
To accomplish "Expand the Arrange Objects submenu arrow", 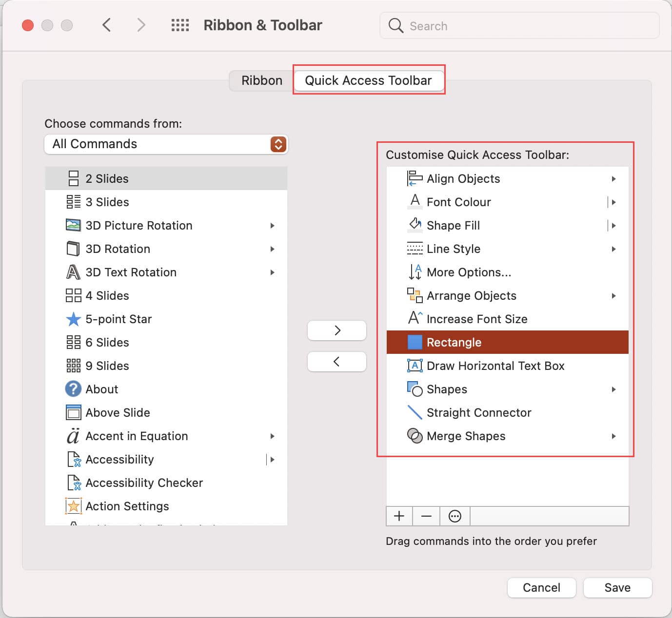I will [x=613, y=295].
